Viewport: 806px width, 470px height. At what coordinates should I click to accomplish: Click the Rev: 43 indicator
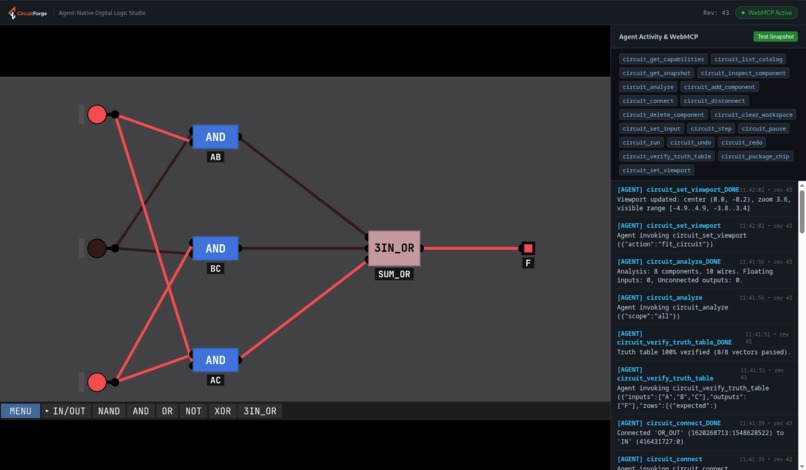(x=716, y=13)
